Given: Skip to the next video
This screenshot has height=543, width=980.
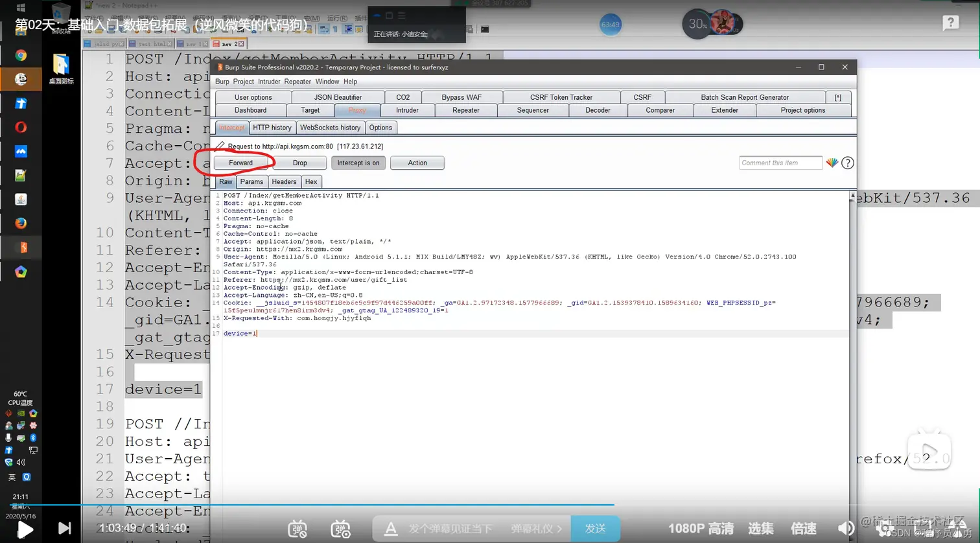Looking at the screenshot, I should (64, 528).
